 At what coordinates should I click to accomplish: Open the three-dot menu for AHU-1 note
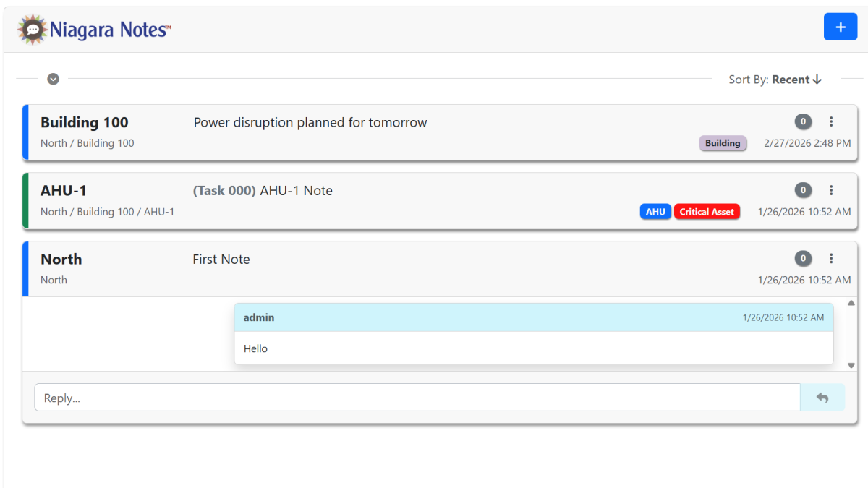click(831, 190)
